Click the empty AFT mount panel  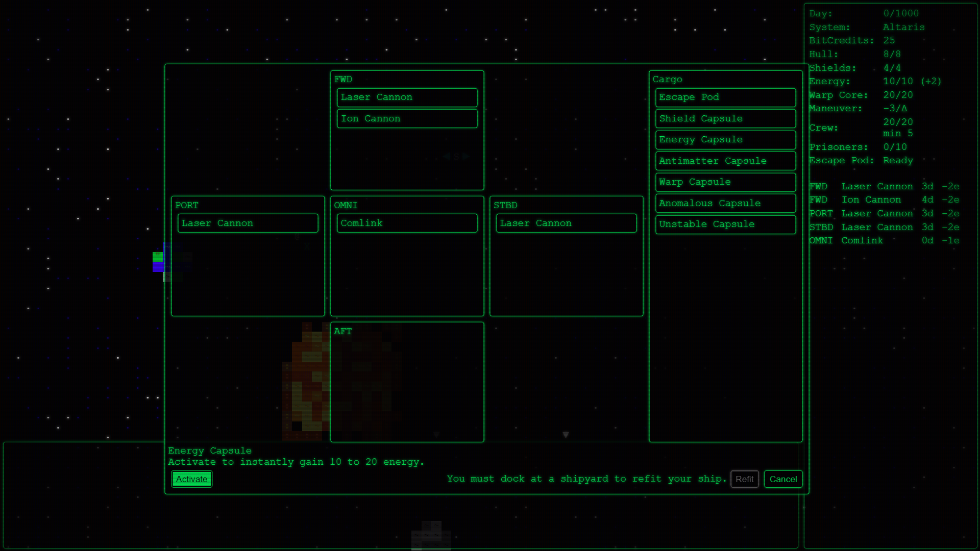click(407, 388)
